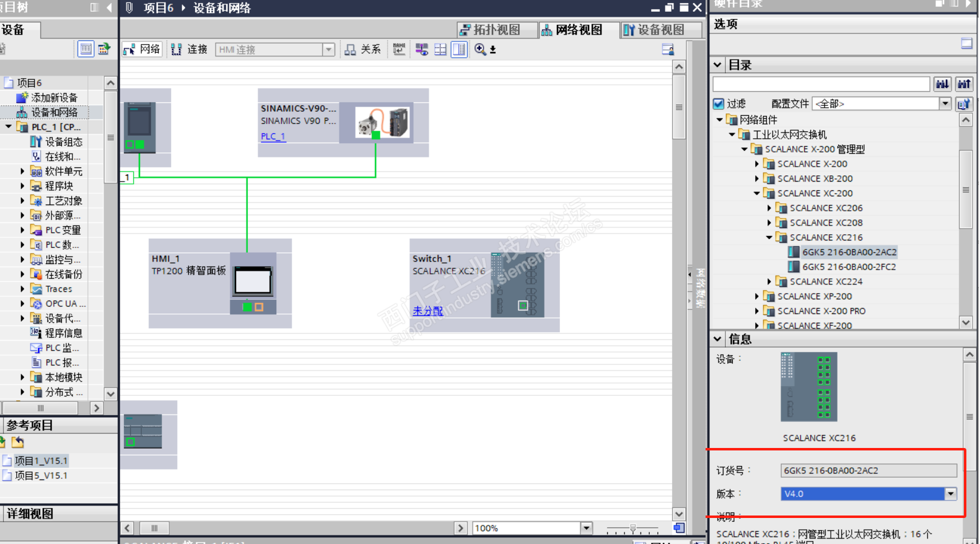Select the PLC device at canvas top left
This screenshot has height=544, width=980.
140,128
